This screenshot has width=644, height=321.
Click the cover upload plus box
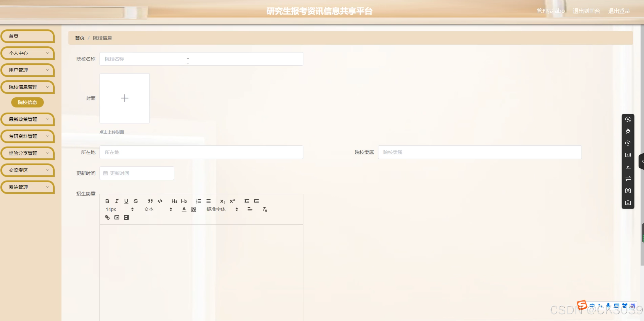(x=124, y=98)
